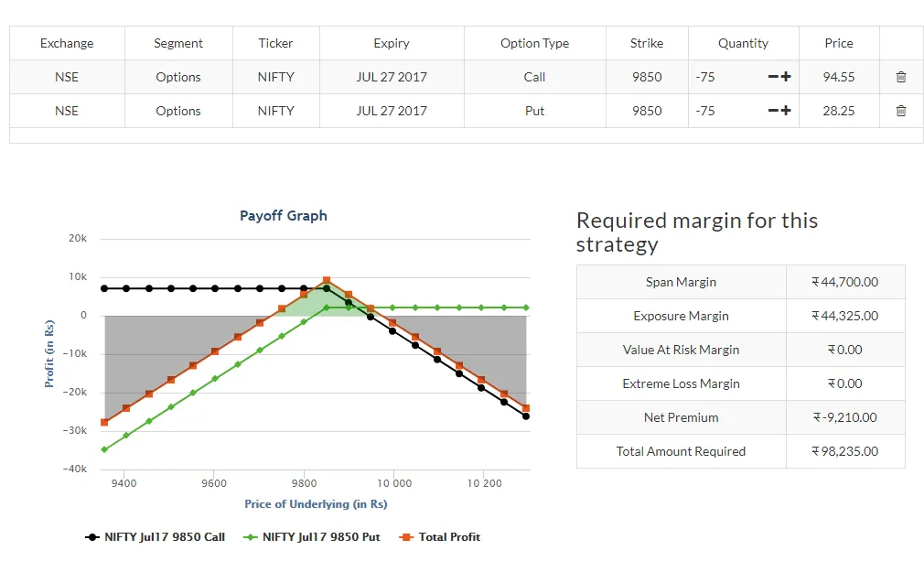Click the 28.25 price in the Put row
Screen dimensions: 924x572
[x=838, y=111]
